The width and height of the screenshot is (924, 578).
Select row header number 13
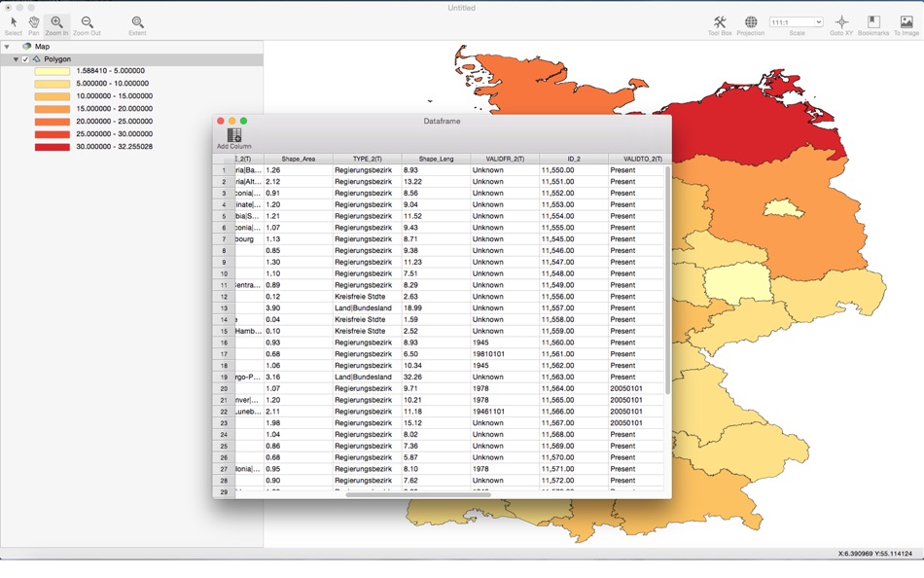(x=224, y=307)
